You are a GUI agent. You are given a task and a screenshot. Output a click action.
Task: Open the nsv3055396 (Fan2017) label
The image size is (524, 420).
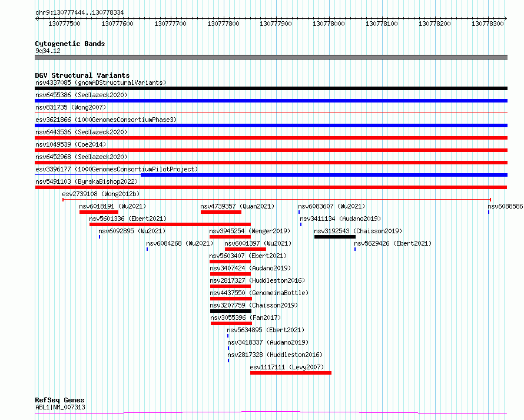246,318
